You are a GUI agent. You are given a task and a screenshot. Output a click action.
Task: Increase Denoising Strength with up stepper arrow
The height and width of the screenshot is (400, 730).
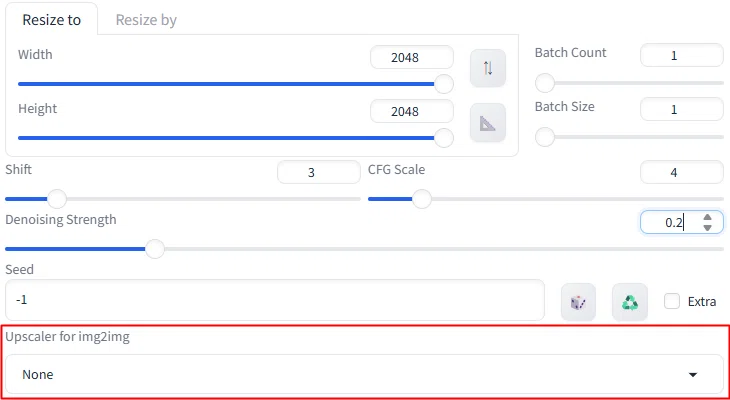click(x=708, y=217)
